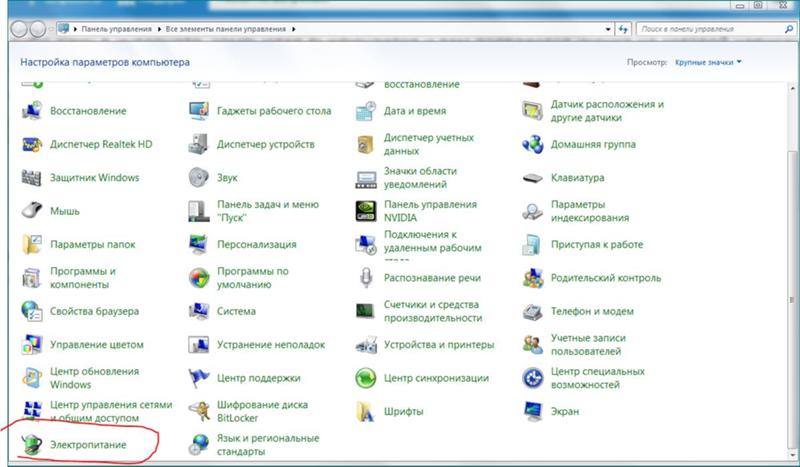
Task: Expand arrow before Панель управления breadcrumb
Action: coord(76,29)
